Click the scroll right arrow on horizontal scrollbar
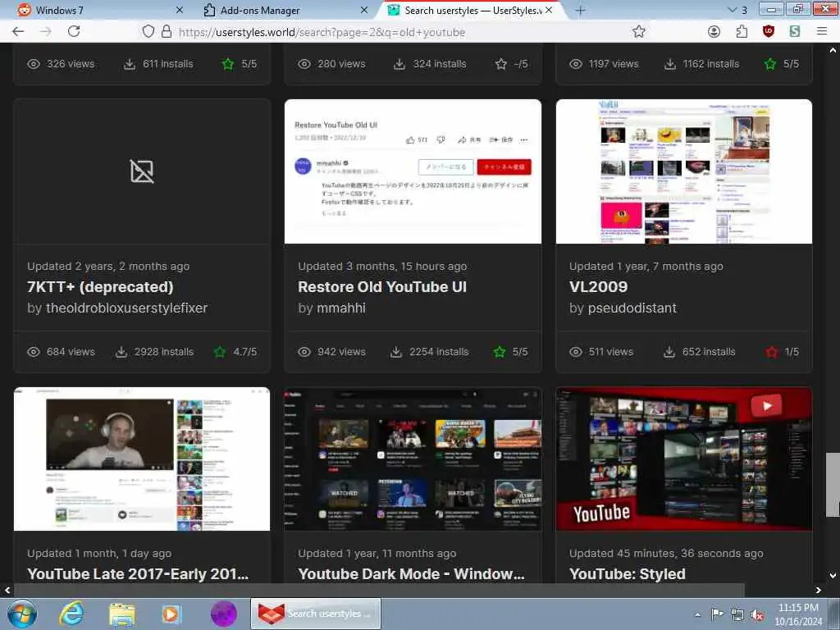840x630 pixels. 819,590
